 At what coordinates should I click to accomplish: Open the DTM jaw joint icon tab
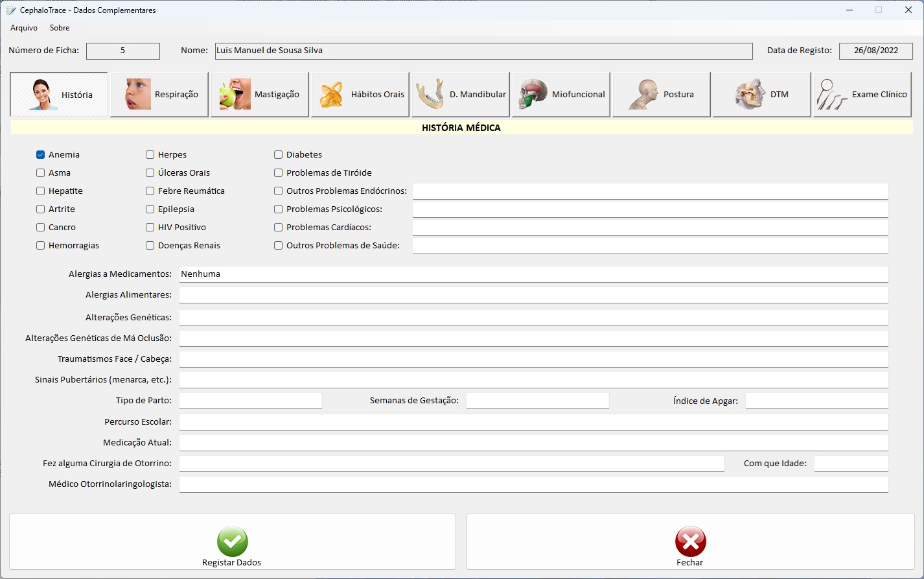point(762,95)
